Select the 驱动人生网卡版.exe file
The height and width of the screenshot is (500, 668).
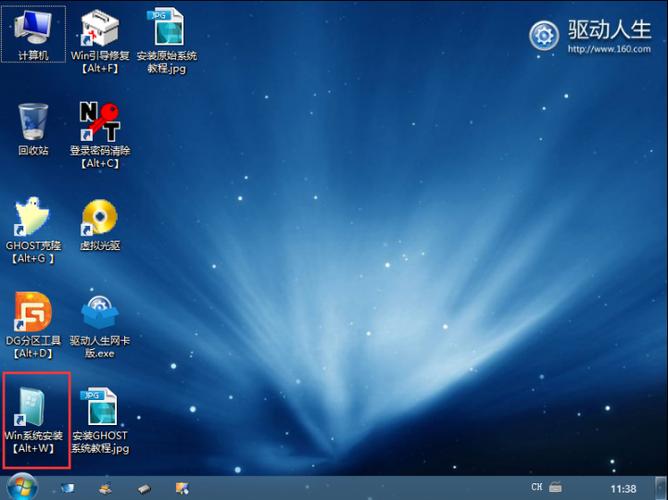(x=100, y=326)
